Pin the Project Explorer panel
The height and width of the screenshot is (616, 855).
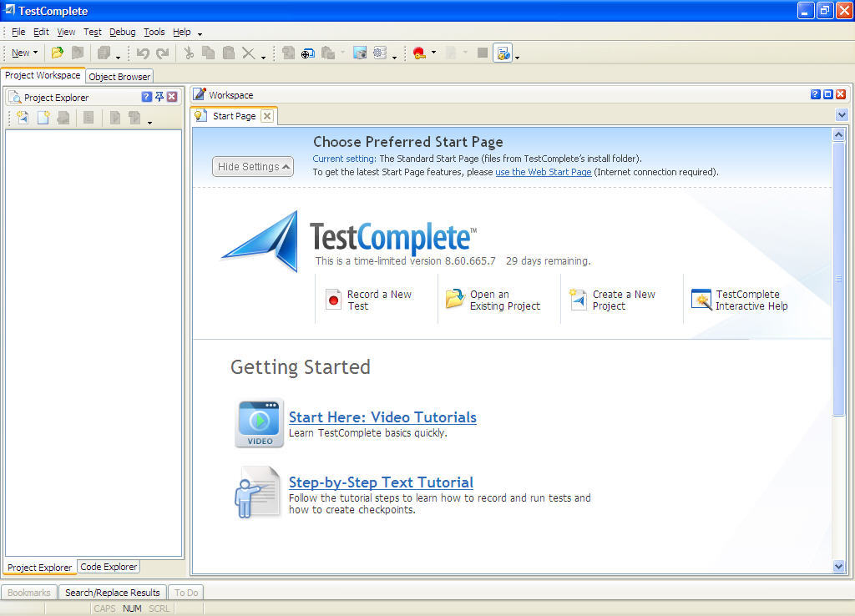point(159,97)
